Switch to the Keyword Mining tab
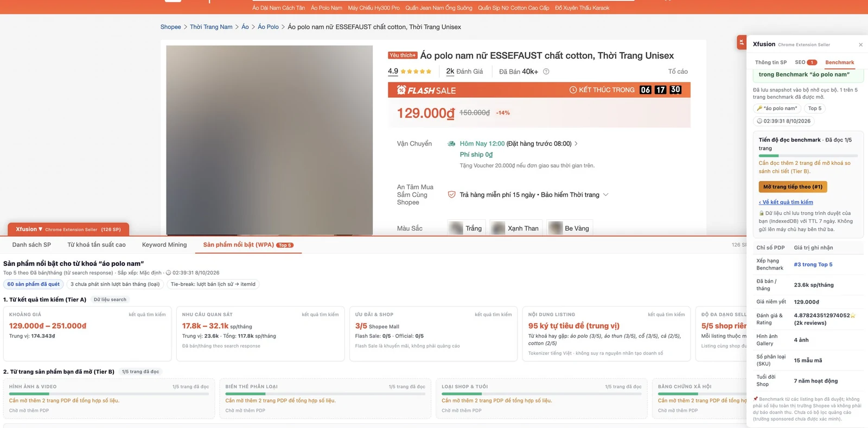Screen dimensions: 868x428 click(164, 245)
